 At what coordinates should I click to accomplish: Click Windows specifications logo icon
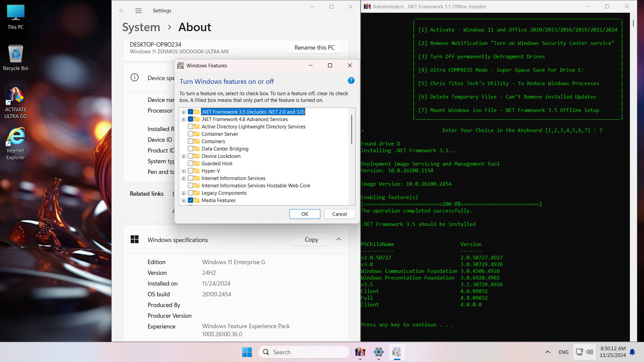click(x=135, y=239)
